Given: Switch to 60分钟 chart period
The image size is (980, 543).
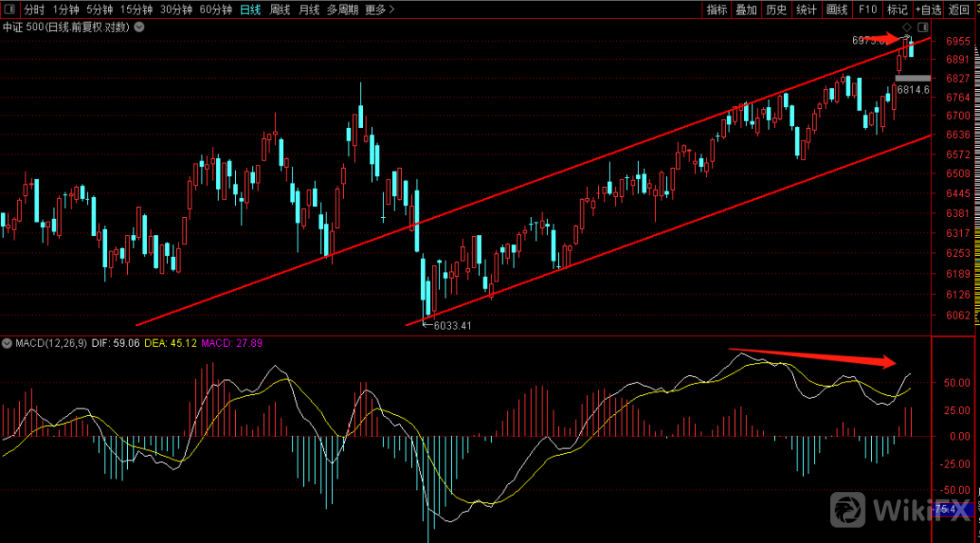Looking at the screenshot, I should (215, 10).
